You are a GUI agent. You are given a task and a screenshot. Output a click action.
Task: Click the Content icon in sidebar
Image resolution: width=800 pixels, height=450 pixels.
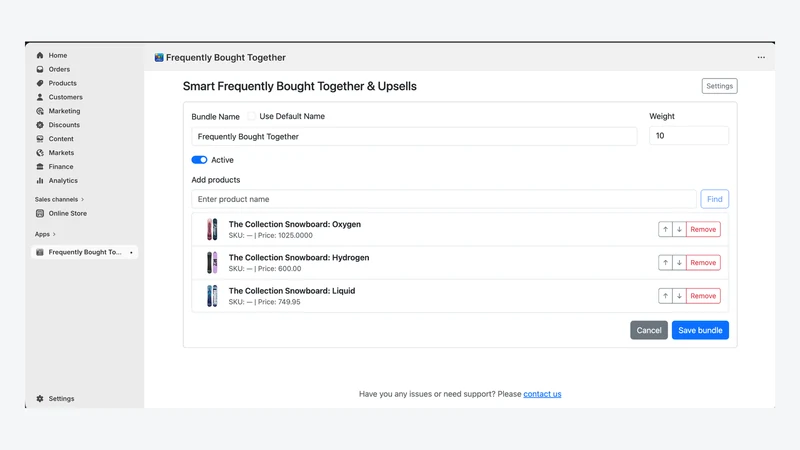pos(40,138)
